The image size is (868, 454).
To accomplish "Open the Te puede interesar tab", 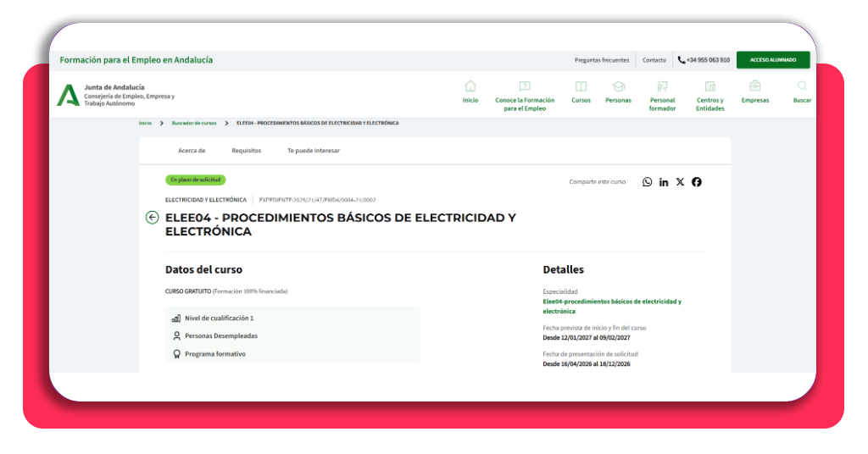I will [314, 151].
